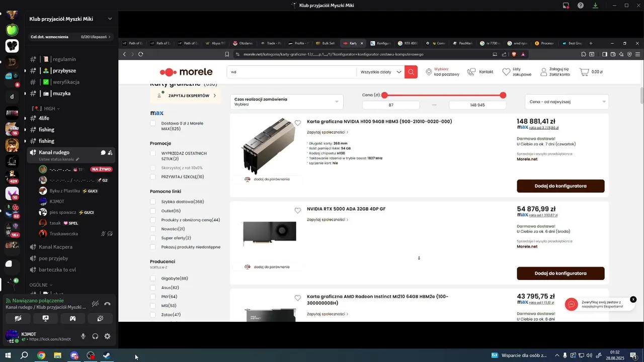Screen dimensions: 644x362
Task: Open the orange expert chat bubble icon
Action: tap(571, 304)
